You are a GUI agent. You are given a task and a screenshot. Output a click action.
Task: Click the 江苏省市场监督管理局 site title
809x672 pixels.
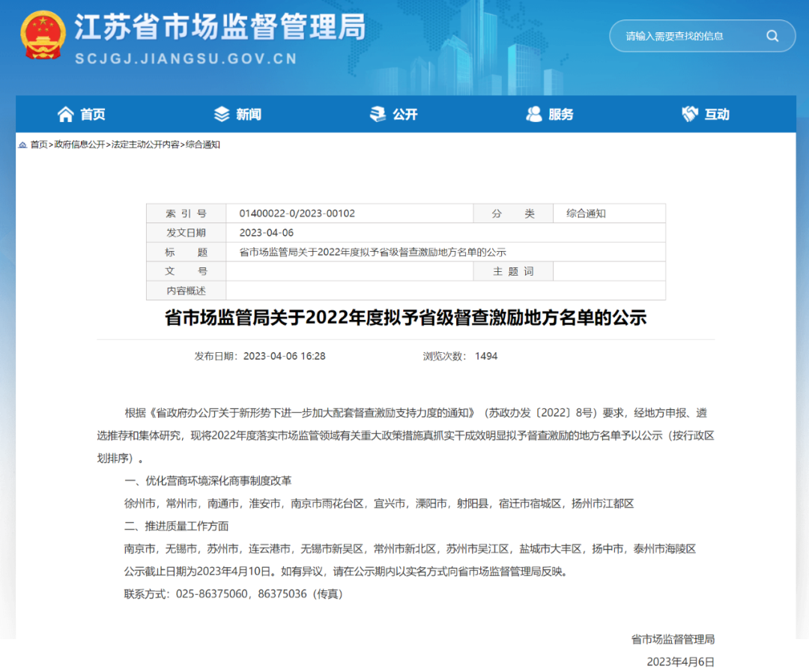[219, 28]
